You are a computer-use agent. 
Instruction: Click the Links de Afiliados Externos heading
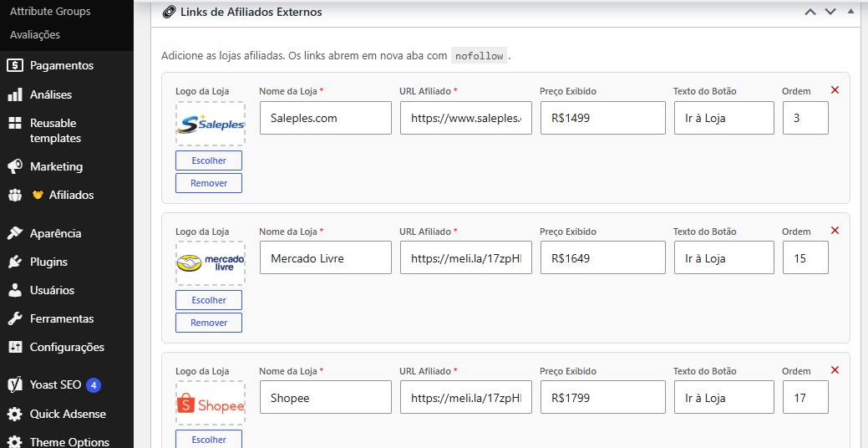[x=251, y=12]
